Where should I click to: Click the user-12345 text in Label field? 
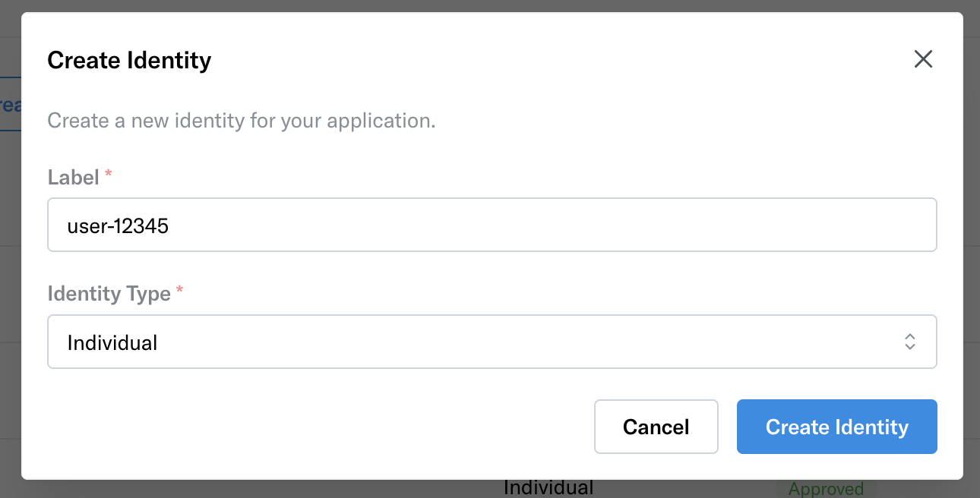pyautogui.click(x=118, y=226)
